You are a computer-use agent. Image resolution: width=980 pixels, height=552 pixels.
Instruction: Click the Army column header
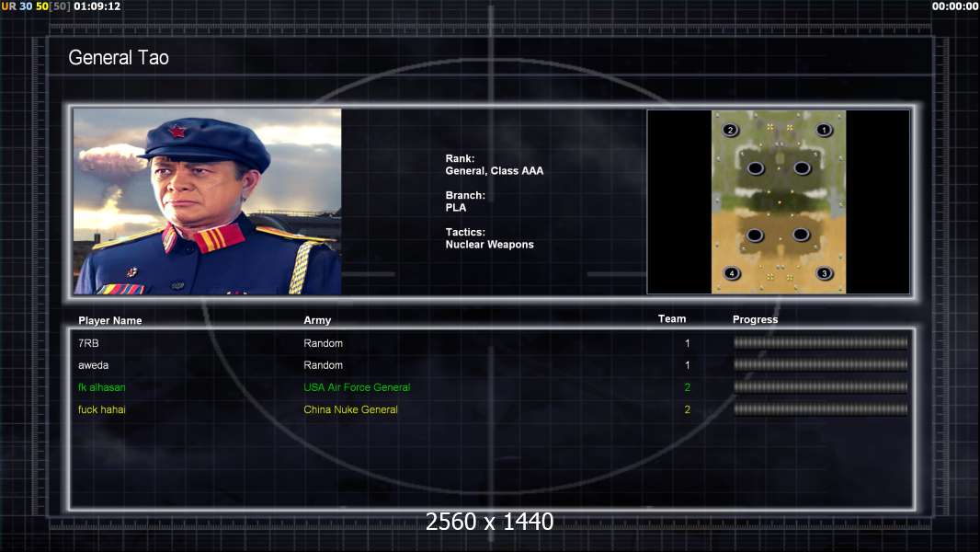317,320
